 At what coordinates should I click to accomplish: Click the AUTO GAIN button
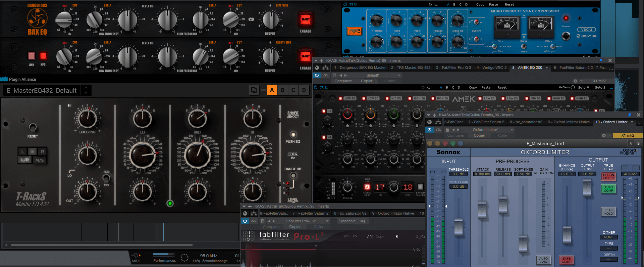pyautogui.click(x=543, y=260)
